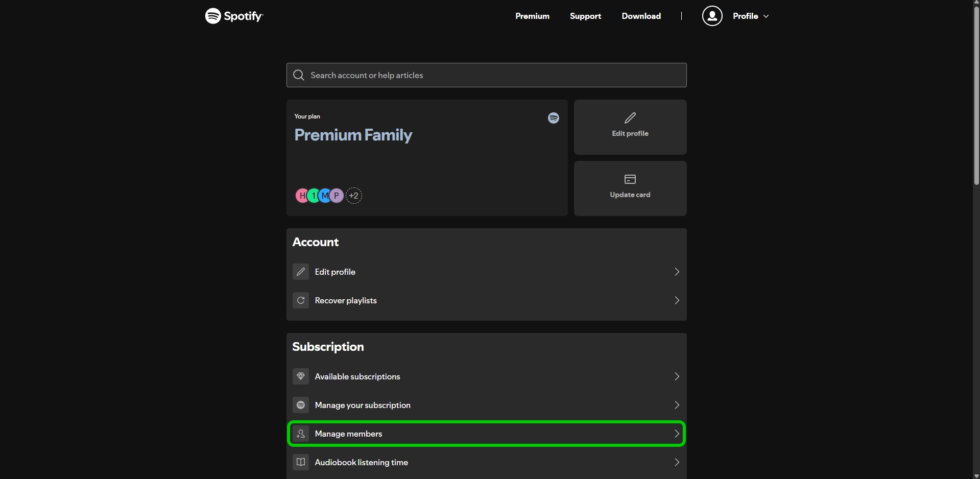Click the book icon for Audiobook listening time
The height and width of the screenshot is (479, 980).
pyautogui.click(x=301, y=462)
